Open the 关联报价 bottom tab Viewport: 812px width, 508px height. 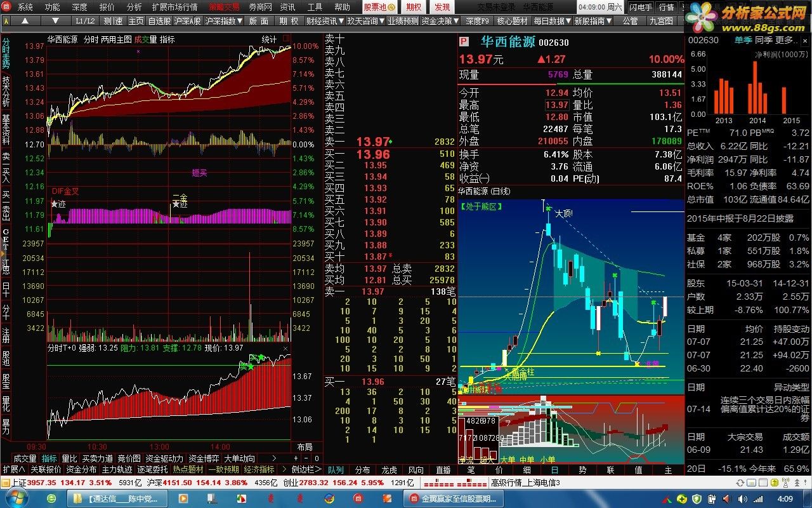(46, 469)
